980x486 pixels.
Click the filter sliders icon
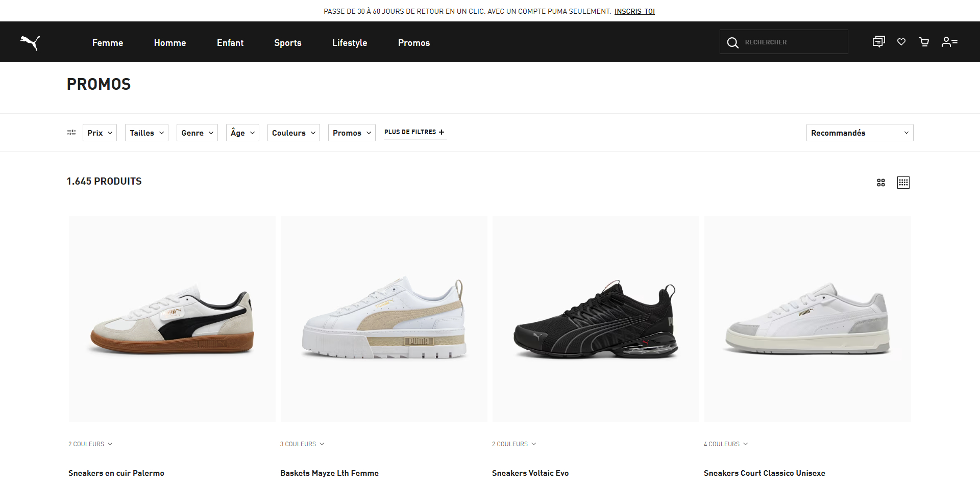pyautogui.click(x=71, y=133)
